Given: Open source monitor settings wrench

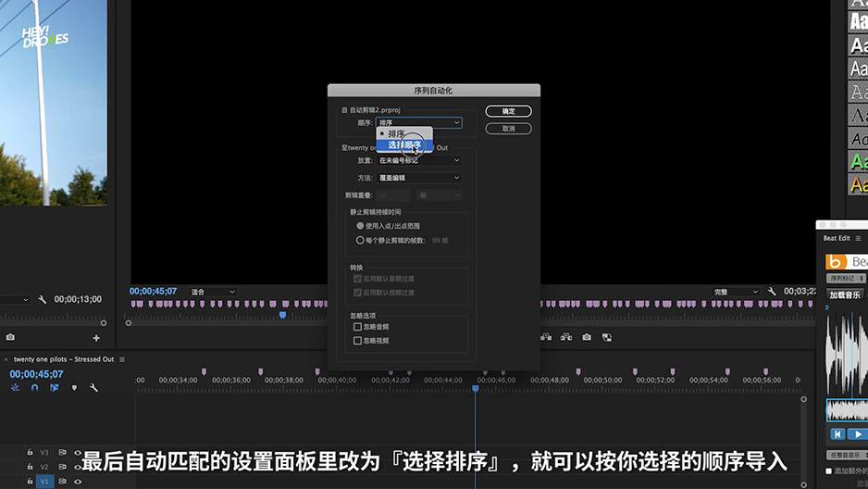Looking at the screenshot, I should pyautogui.click(x=42, y=299).
